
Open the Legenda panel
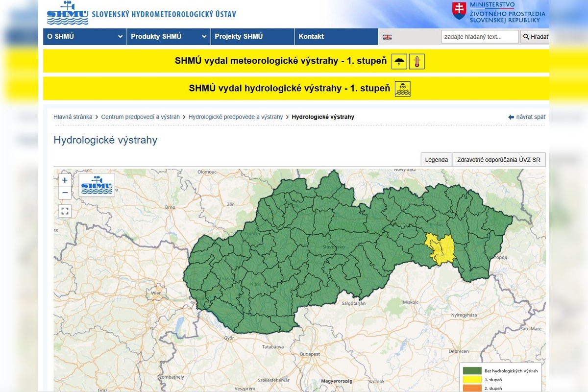[436, 159]
